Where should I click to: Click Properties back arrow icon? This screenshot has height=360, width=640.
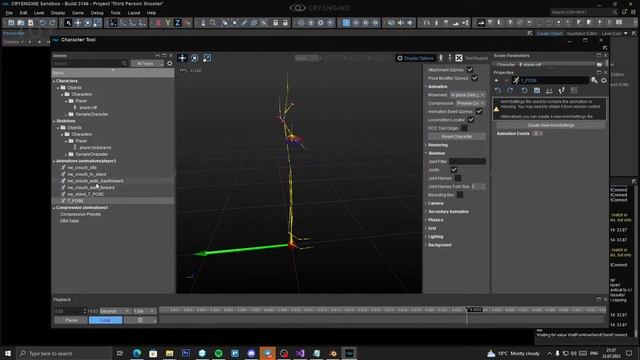497,80
